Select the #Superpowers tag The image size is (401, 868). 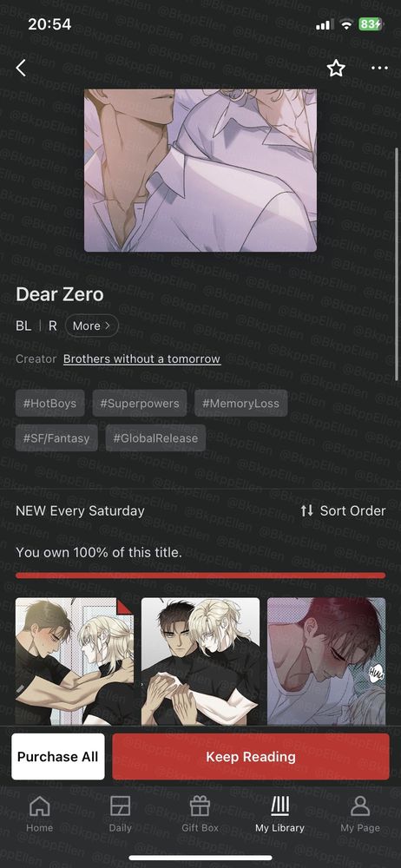(140, 403)
